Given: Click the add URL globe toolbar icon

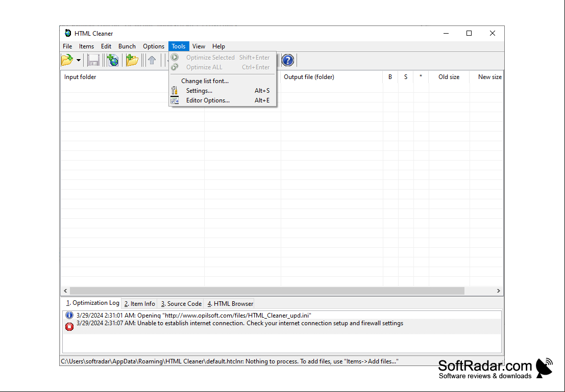Looking at the screenshot, I should click(x=113, y=60).
